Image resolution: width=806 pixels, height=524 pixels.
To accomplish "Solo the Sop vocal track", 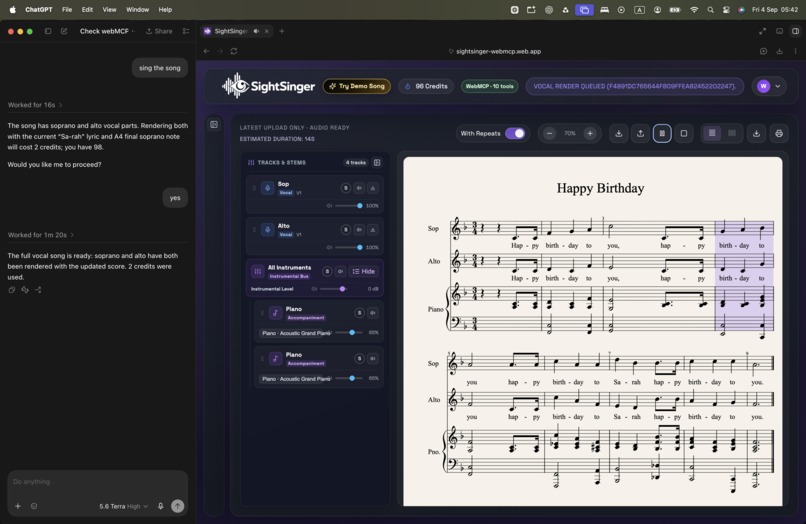I will click(345, 188).
